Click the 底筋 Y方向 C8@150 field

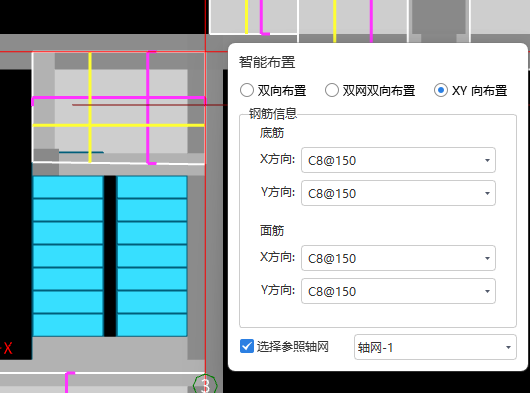(398, 193)
